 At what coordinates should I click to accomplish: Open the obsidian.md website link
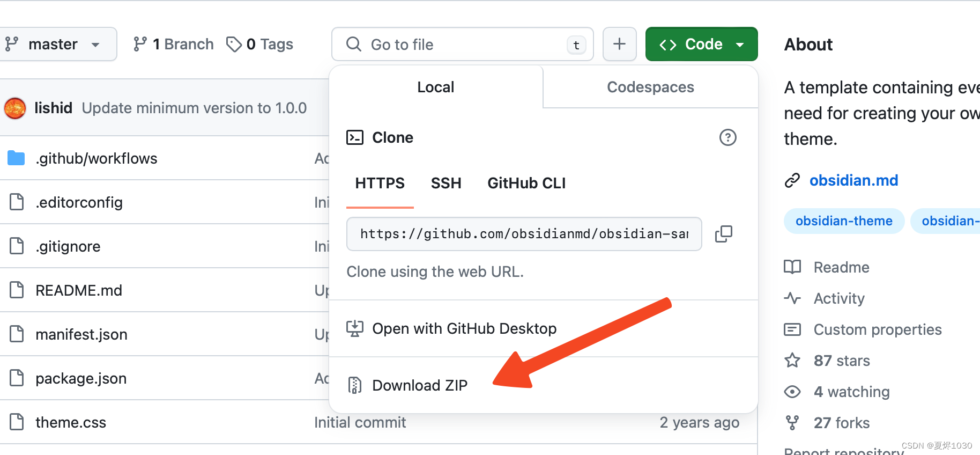coord(853,180)
